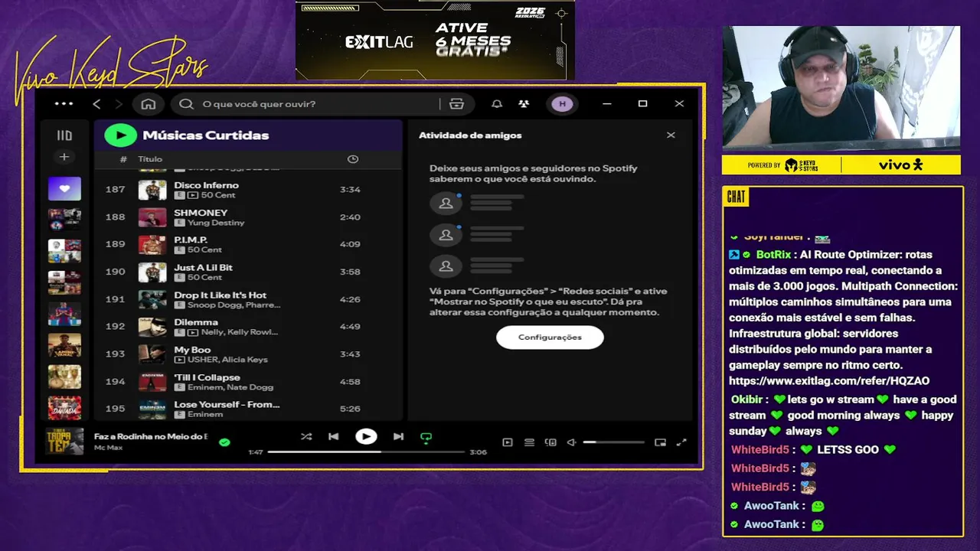Open now playing cover art thumbnail

pyautogui.click(x=64, y=442)
